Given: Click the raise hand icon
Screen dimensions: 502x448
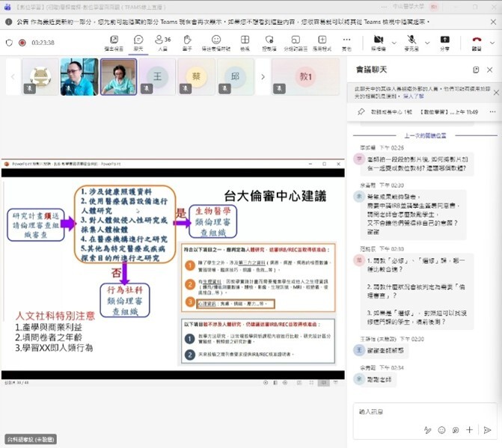Looking at the screenshot, I should coord(187,41).
